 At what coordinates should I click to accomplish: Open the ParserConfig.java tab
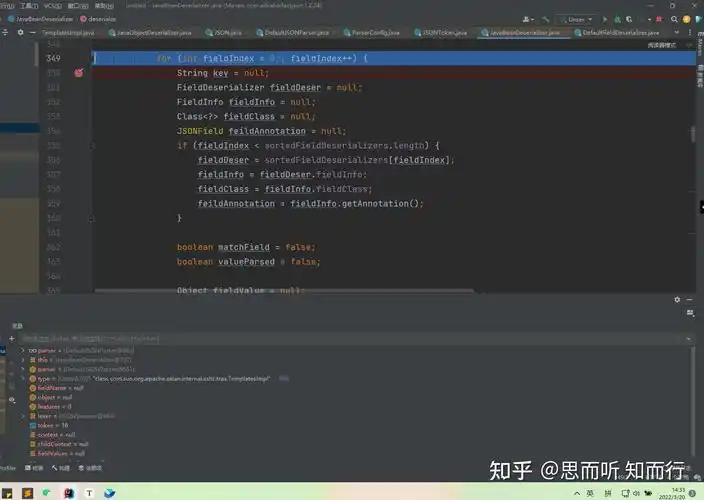372,33
